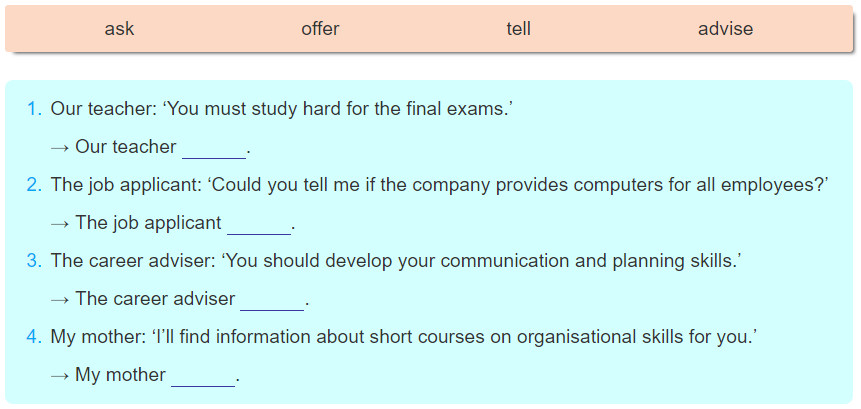Click question number 3 marker

(x=34, y=261)
